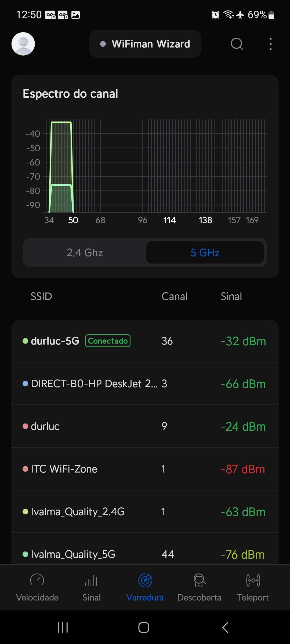Switch to the Sinal tab
The height and width of the screenshot is (644, 290).
point(91,587)
